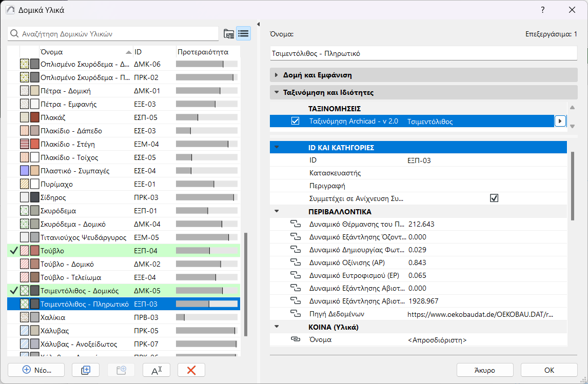Image resolution: width=588 pixels, height=384 pixels.
Task: Toggle Συμμετέχει σε Ανίχνευση Συ... checkbox
Action: (494, 198)
